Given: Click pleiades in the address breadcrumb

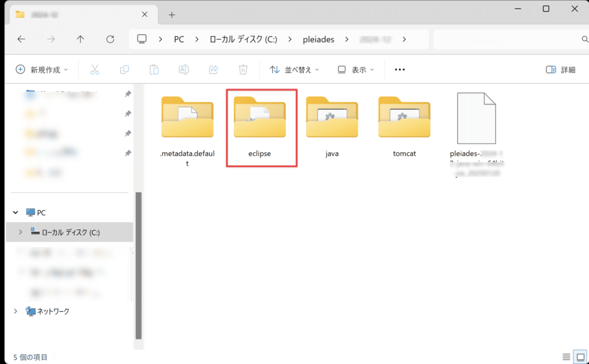Looking at the screenshot, I should (x=318, y=39).
